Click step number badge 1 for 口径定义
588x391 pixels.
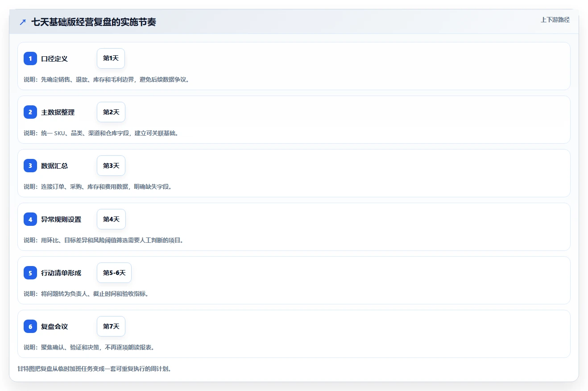pyautogui.click(x=30, y=58)
